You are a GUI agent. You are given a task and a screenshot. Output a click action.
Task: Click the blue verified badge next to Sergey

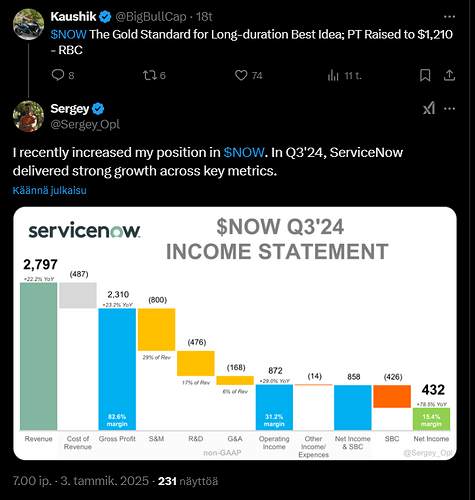pyautogui.click(x=98, y=109)
